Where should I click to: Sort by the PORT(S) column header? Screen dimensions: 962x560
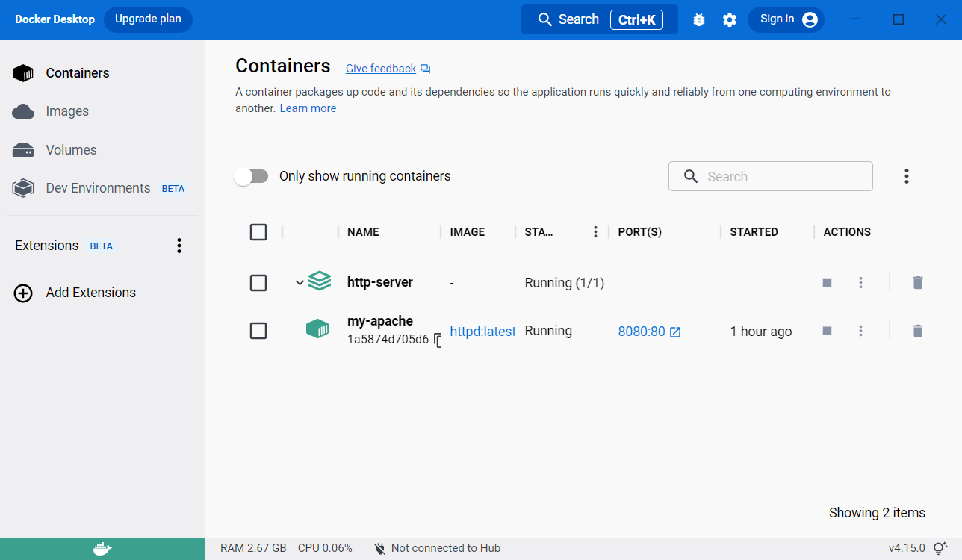[640, 232]
